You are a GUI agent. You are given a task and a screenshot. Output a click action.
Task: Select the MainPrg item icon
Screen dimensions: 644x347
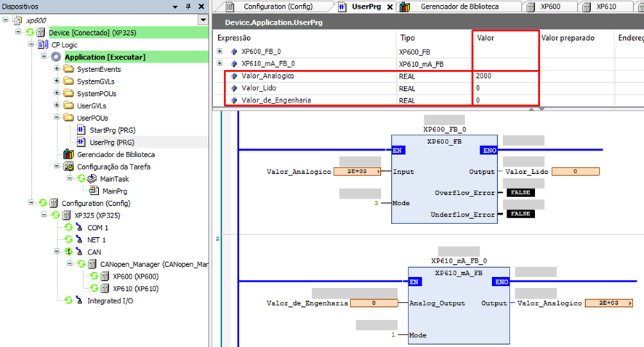coord(95,191)
